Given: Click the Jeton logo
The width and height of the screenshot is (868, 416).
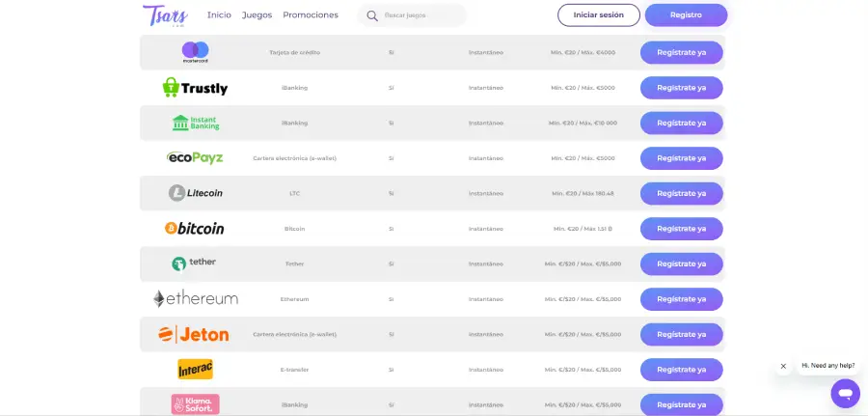Looking at the screenshot, I should 193,335.
